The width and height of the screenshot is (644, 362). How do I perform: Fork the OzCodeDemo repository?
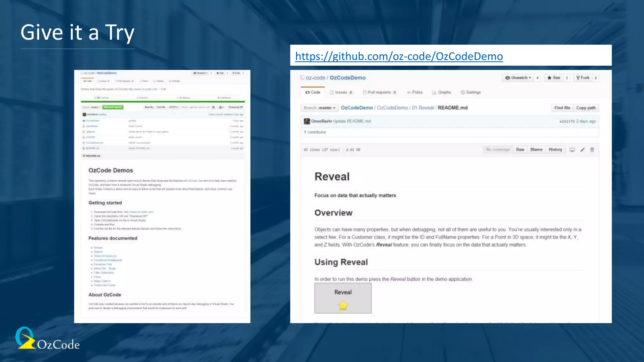[x=583, y=78]
